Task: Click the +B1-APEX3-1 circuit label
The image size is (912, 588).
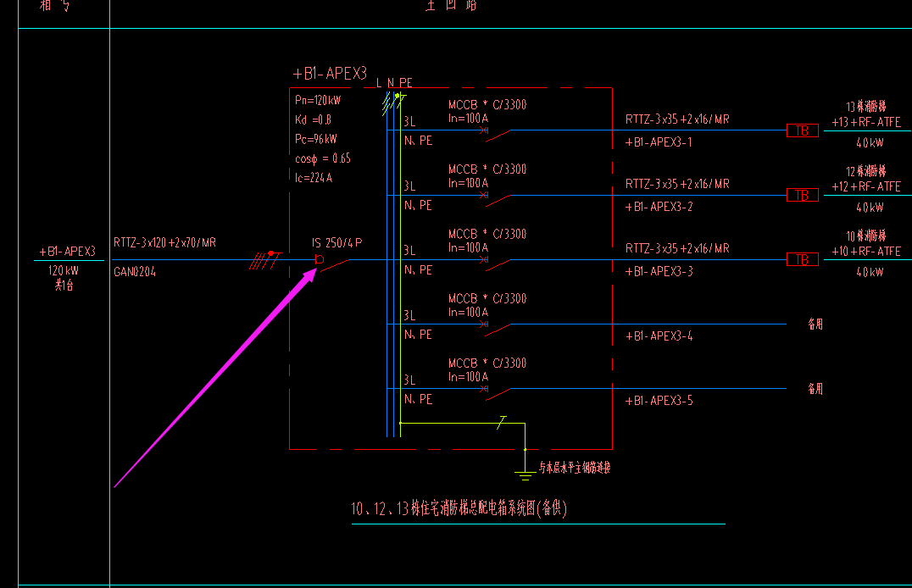Action: pyautogui.click(x=659, y=141)
